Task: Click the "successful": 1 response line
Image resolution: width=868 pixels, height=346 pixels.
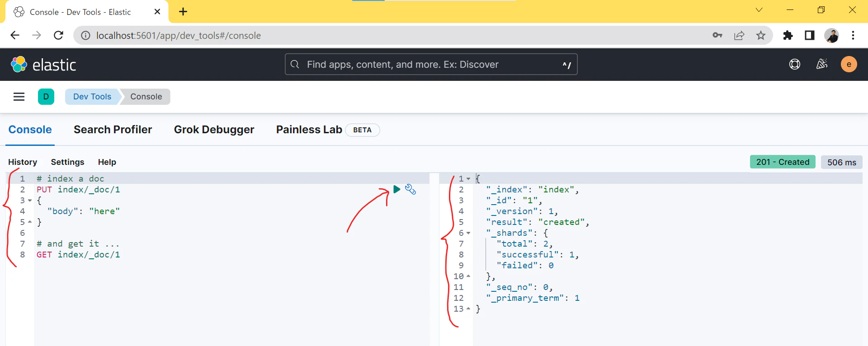Action: tap(538, 255)
